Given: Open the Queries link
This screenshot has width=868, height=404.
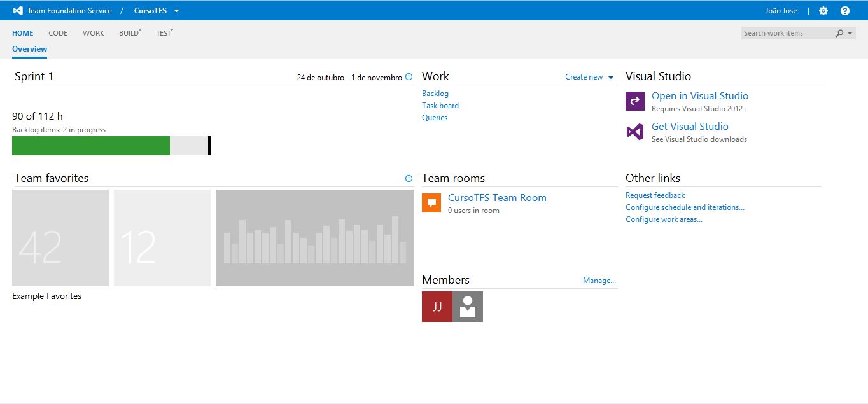Looking at the screenshot, I should click(435, 118).
